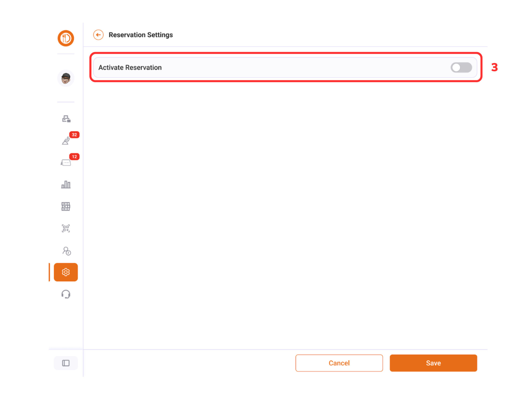
Task: Open the QR code scanner icon
Action: tap(66, 228)
